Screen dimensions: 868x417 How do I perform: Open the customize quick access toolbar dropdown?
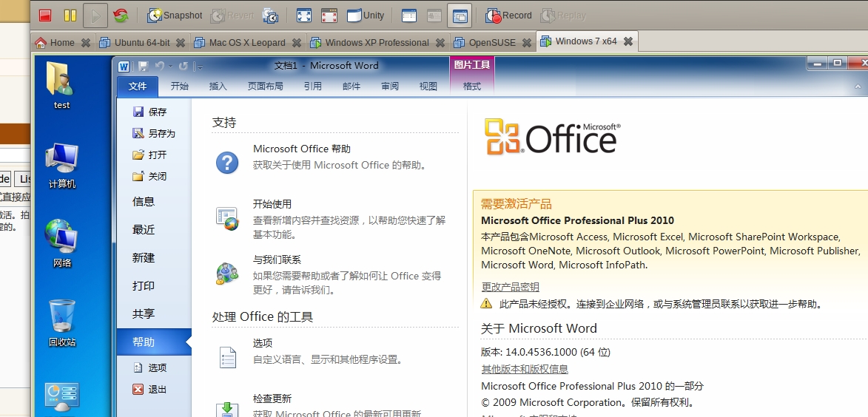(200, 67)
